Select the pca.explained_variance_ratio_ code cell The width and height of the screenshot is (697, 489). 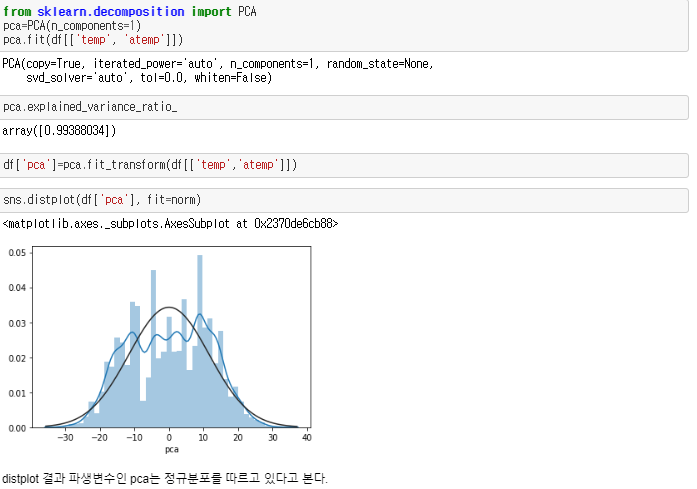click(344, 107)
